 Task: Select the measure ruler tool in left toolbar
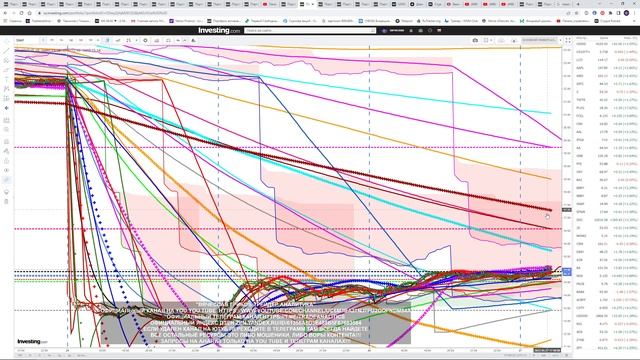tap(6, 120)
